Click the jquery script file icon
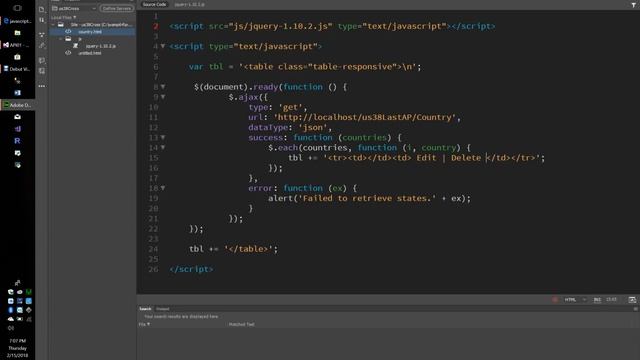Viewport: 640px width, 360px height. click(76, 46)
